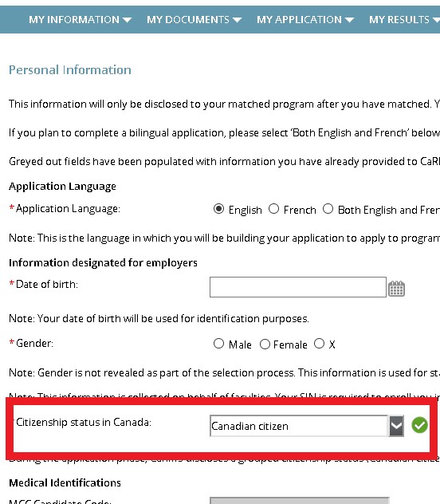
Task: Open the My Information menu
Action: 80,20
